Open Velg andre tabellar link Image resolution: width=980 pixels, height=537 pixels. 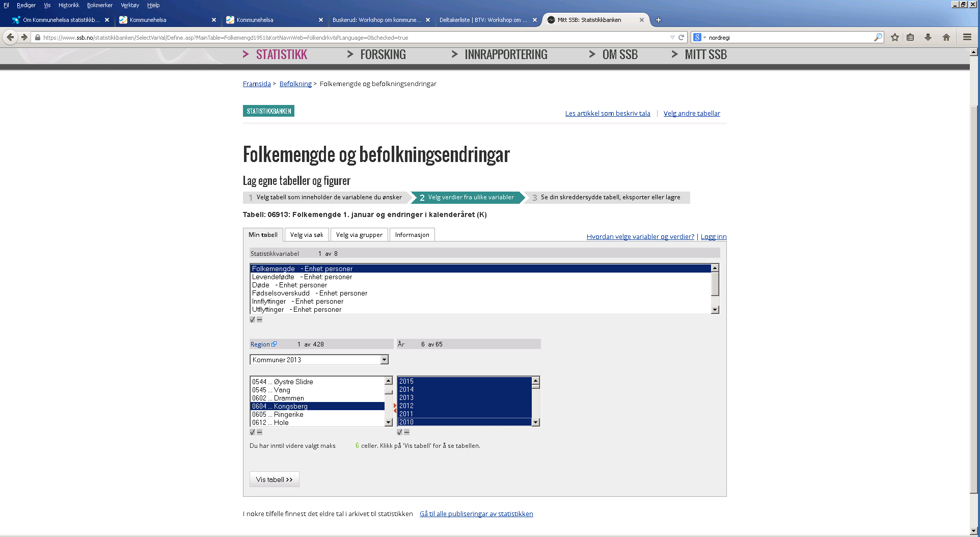pyautogui.click(x=692, y=113)
